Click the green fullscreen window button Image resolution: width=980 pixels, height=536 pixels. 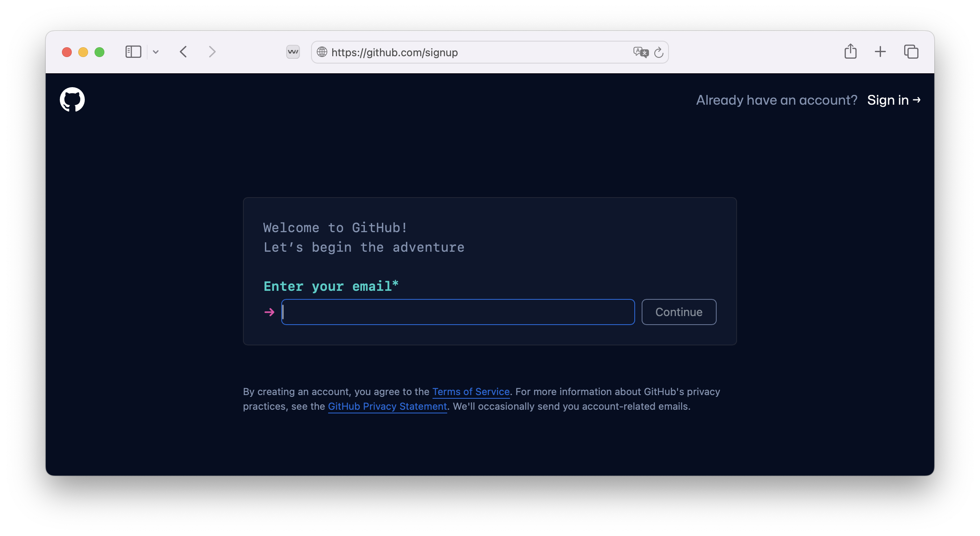pyautogui.click(x=99, y=52)
